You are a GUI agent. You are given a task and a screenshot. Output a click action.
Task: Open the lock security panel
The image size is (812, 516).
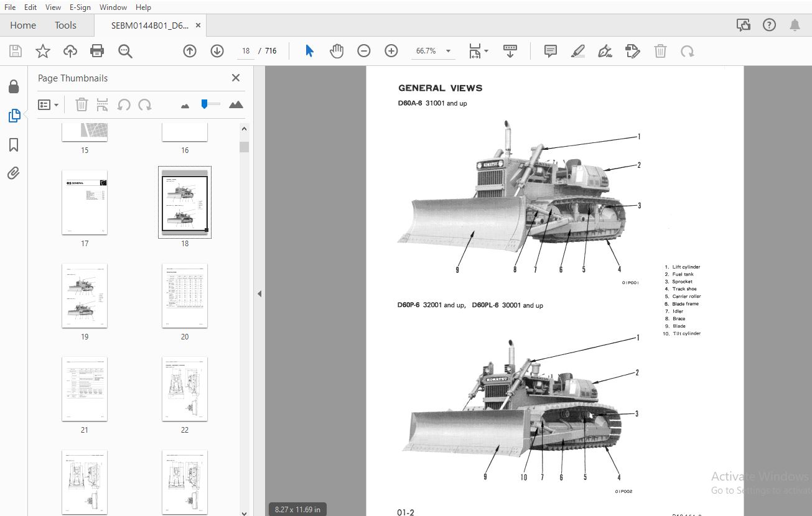pyautogui.click(x=14, y=86)
